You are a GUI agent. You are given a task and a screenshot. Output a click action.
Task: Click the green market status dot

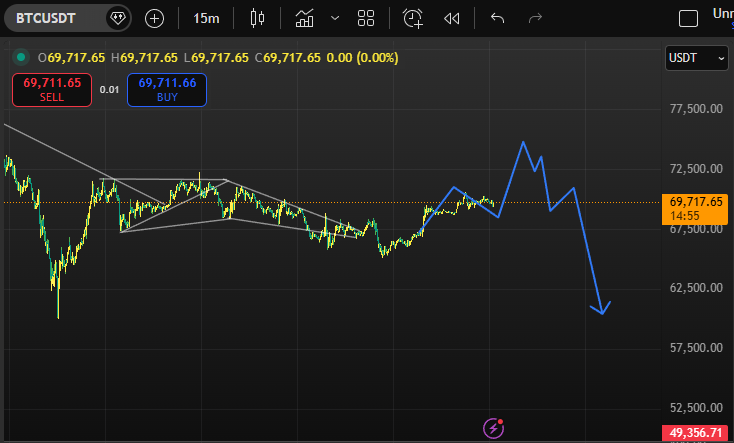(x=21, y=58)
